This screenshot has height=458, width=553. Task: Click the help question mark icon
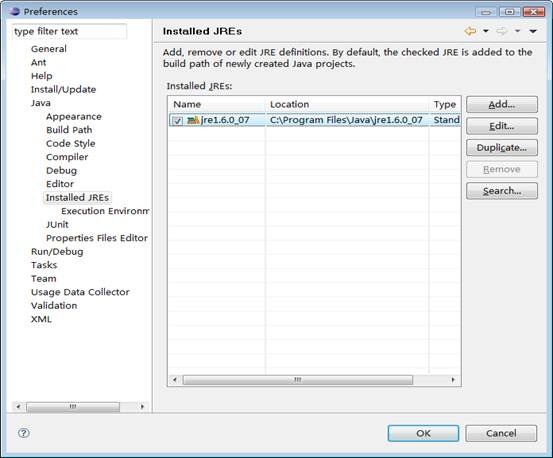pos(24,433)
